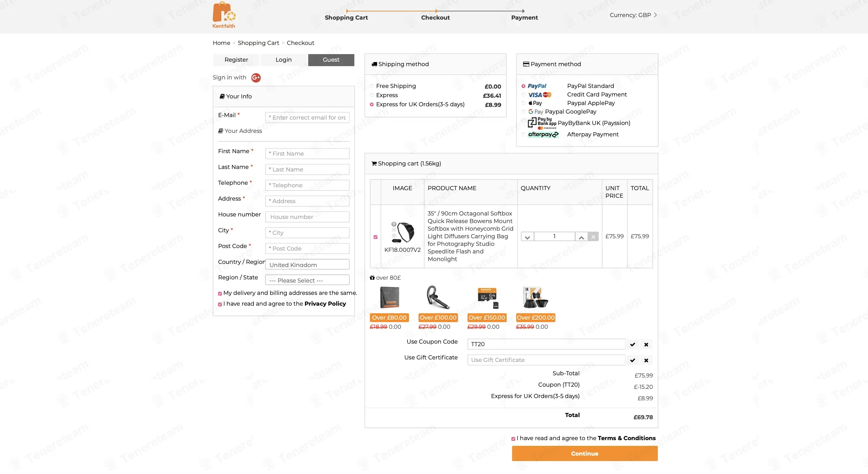
Task: Toggle Terms & Conditions agreement checkbox
Action: (513, 439)
